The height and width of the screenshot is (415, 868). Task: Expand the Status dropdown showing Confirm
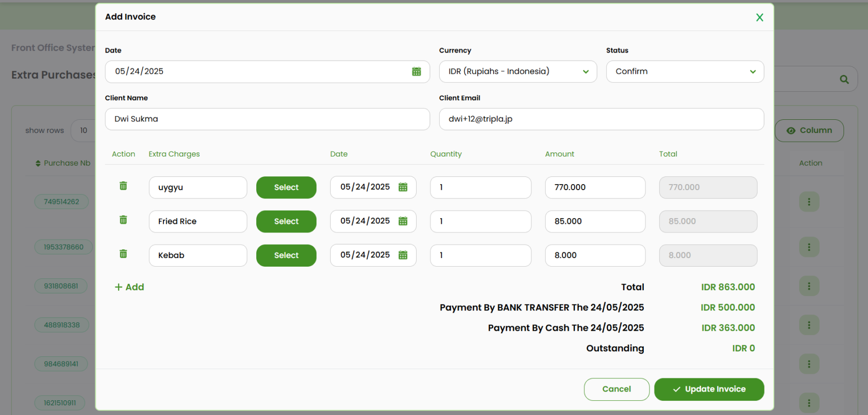[x=685, y=71]
